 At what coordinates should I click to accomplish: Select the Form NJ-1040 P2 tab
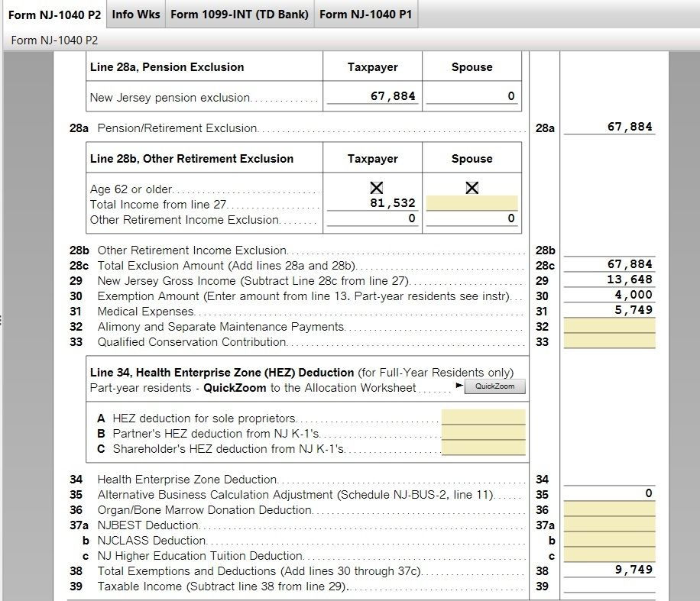click(x=54, y=15)
